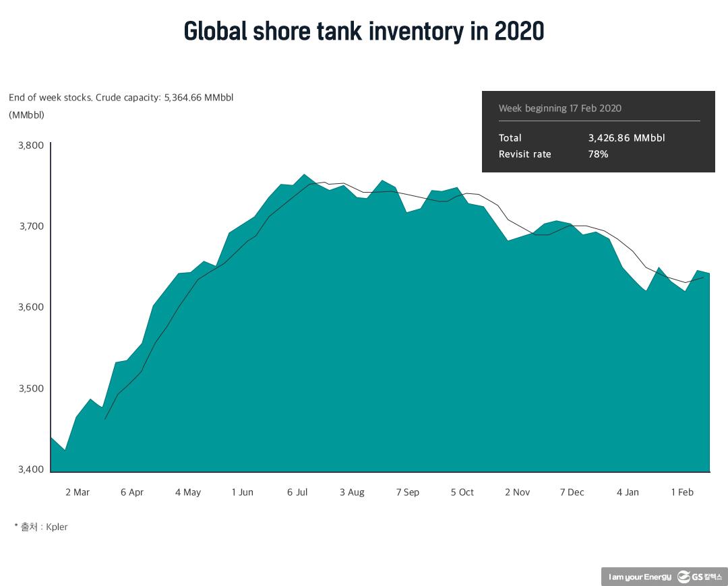The height and width of the screenshot is (586, 728).
Task: Click the 7 Dec x-axis label
Action: pyautogui.click(x=572, y=492)
